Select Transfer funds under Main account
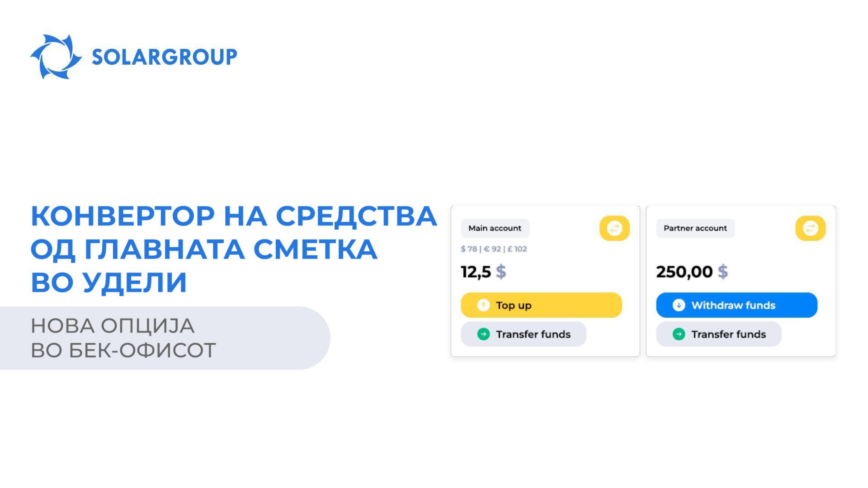868x488 pixels. [x=524, y=334]
